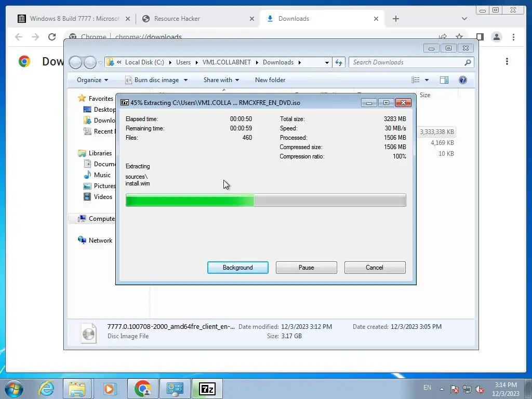Open Chrome three-dot main menu
The image size is (532, 399).
513,37
